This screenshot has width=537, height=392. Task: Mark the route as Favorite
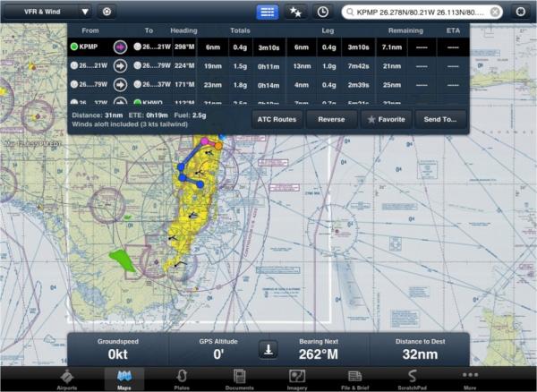click(x=386, y=120)
